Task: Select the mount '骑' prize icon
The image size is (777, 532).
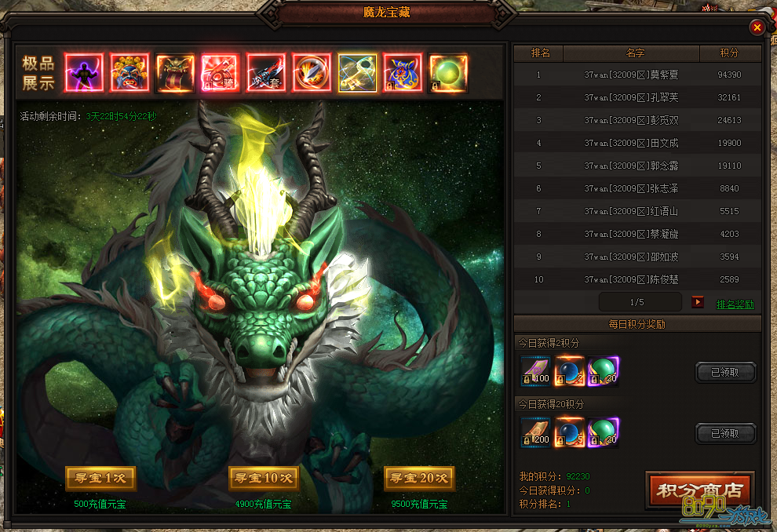Action: [221, 73]
